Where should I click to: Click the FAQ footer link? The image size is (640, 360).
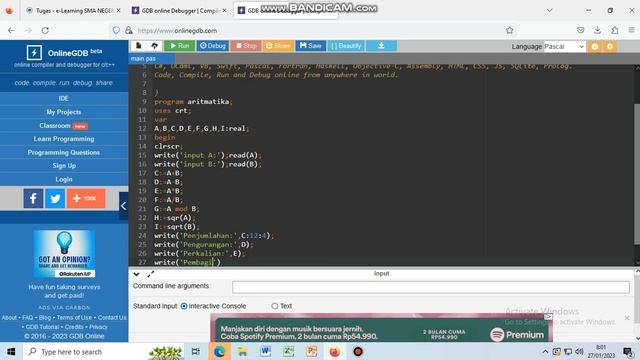point(28,318)
